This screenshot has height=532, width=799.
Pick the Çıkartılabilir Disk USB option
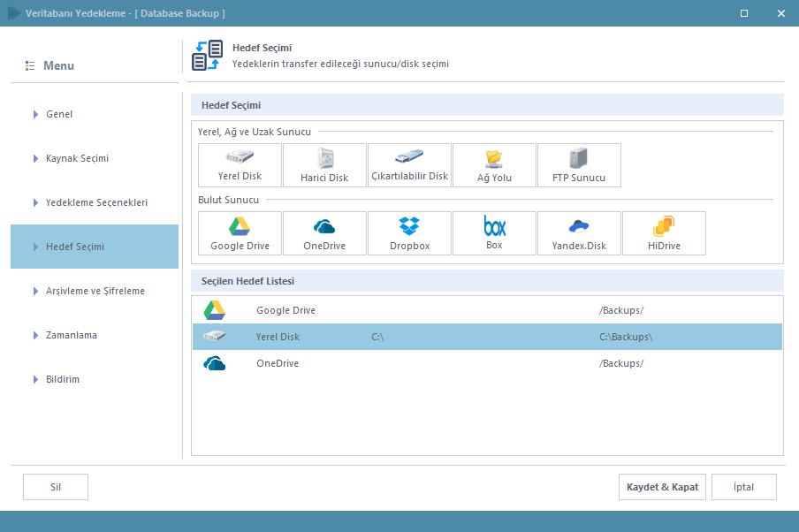point(409,165)
